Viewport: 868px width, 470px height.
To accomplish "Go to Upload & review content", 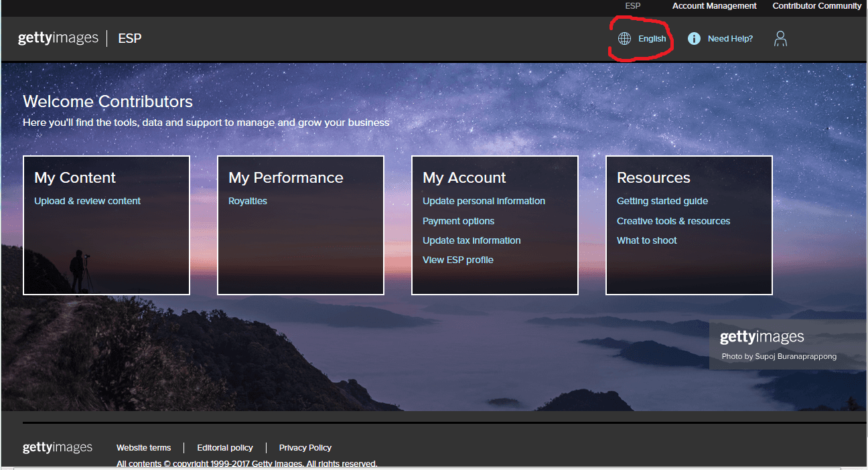I will [88, 201].
